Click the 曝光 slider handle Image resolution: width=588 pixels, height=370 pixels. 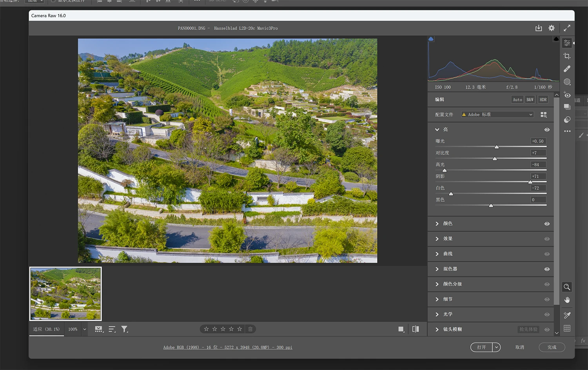[497, 147]
